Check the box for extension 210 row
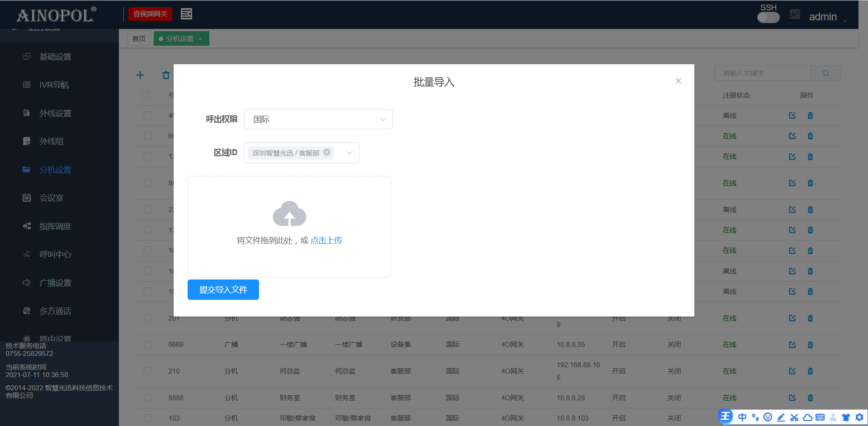The height and width of the screenshot is (426, 868). click(x=147, y=371)
